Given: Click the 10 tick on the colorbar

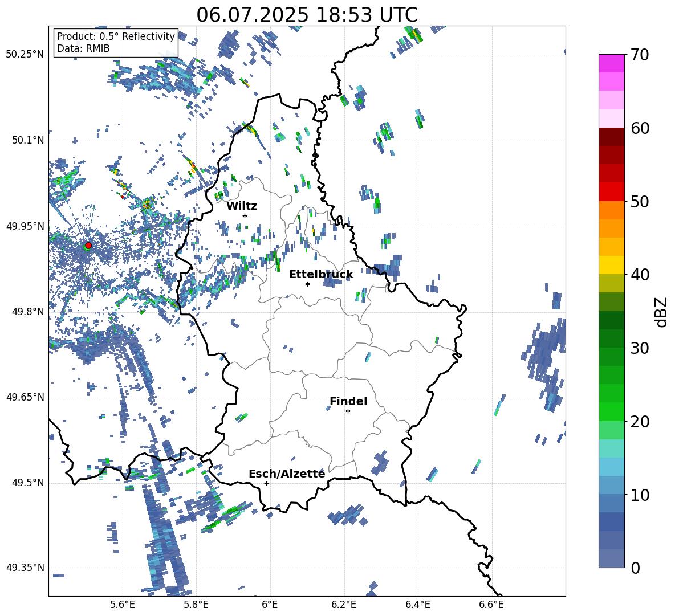Looking at the screenshot, I should pyautogui.click(x=640, y=495).
